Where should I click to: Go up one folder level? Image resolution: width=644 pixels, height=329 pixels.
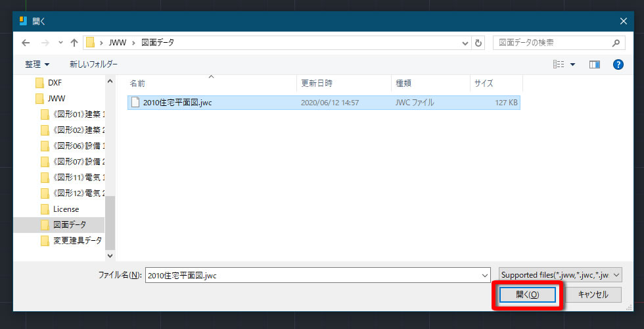(74, 43)
